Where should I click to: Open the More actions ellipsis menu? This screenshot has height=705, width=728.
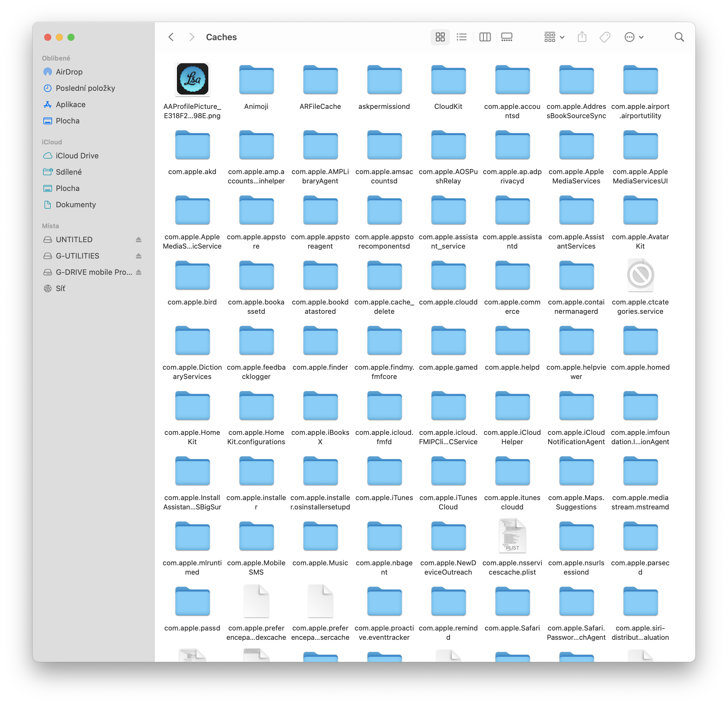(634, 37)
